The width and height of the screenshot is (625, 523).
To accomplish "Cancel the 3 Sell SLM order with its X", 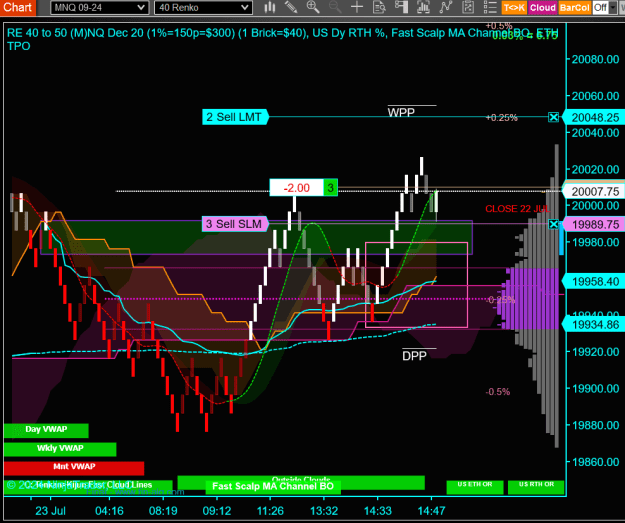I will (x=553, y=224).
